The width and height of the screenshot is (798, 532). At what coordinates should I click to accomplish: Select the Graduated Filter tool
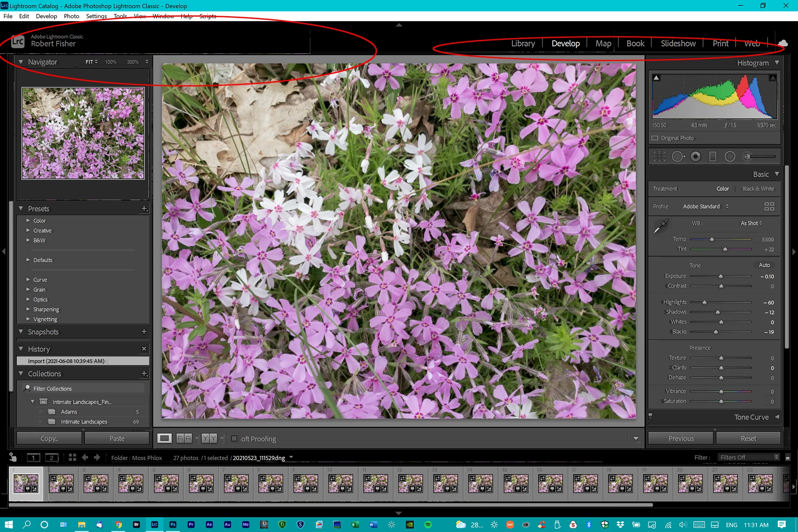click(712, 157)
